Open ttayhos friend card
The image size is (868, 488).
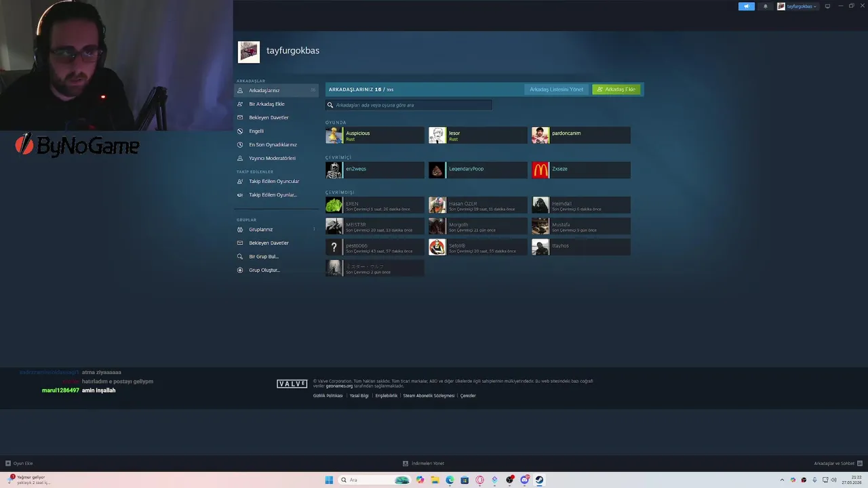coord(581,247)
